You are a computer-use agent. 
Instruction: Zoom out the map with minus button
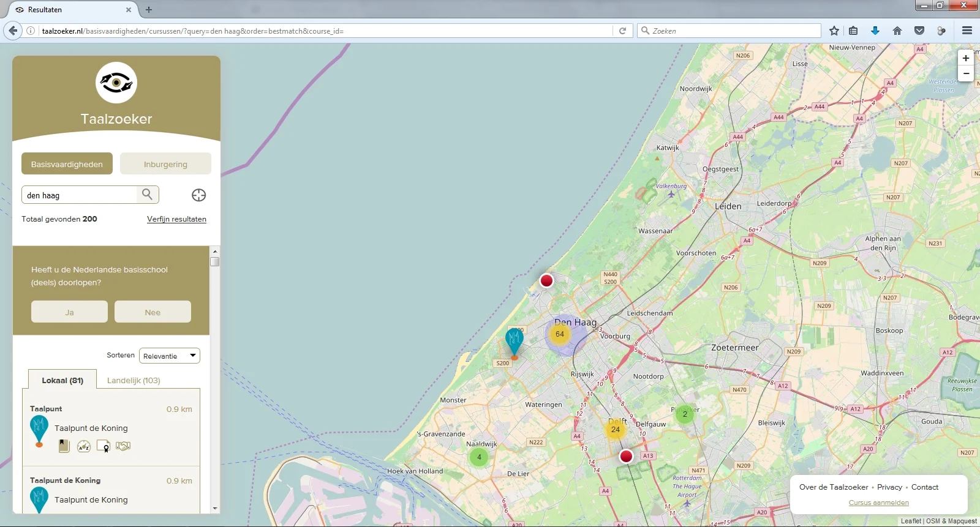pos(966,73)
